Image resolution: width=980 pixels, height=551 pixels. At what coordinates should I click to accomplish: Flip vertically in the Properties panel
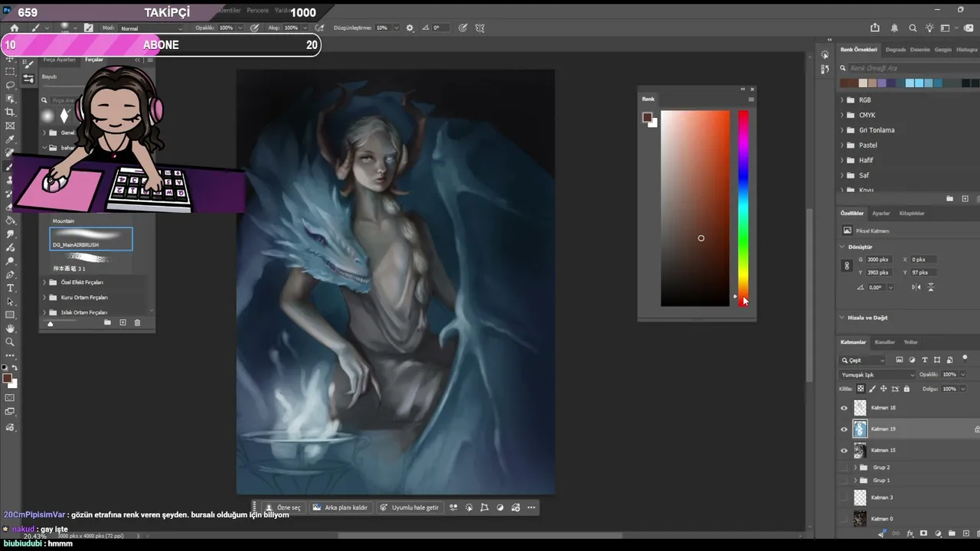[931, 287]
